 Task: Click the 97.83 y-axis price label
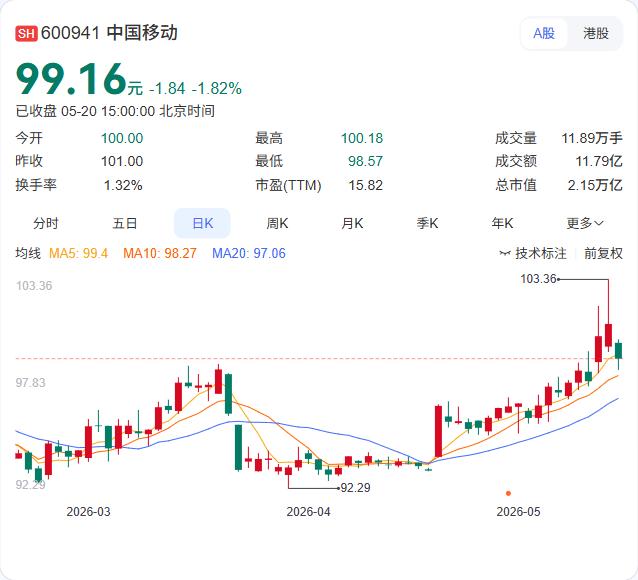coord(31,383)
